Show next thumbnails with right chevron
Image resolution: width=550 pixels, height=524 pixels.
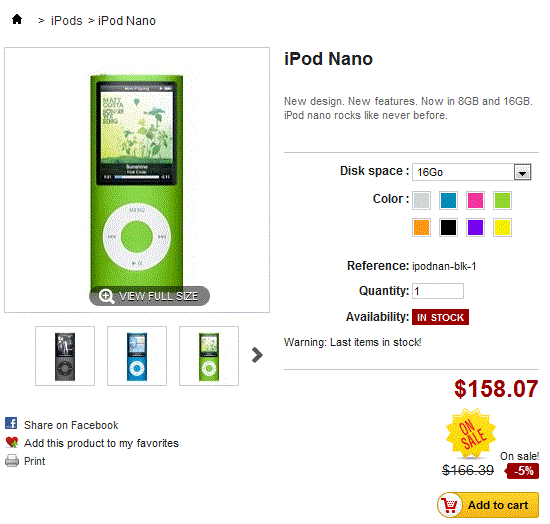point(257,355)
